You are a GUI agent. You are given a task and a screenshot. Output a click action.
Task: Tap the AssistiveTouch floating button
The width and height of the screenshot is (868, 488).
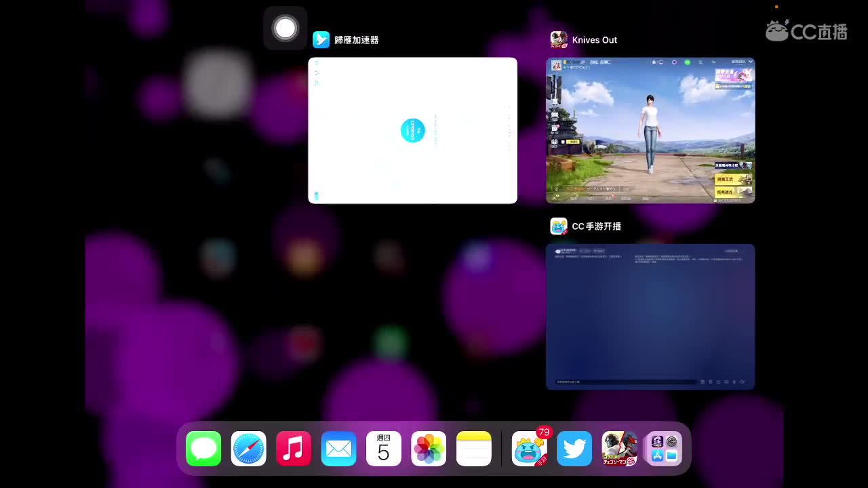pos(285,28)
